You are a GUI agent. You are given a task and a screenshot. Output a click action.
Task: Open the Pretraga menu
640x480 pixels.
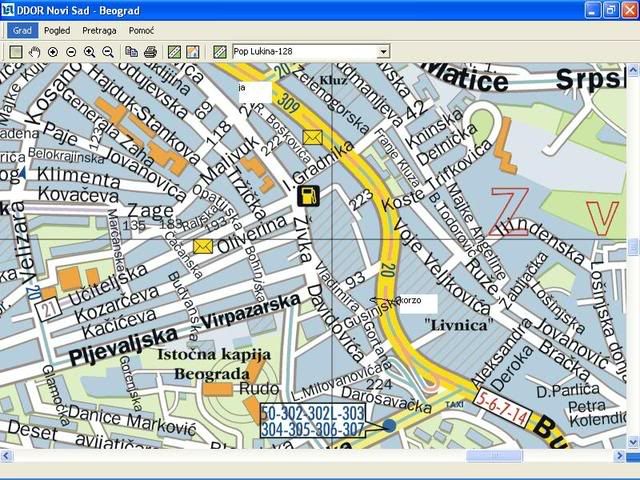[x=99, y=30]
